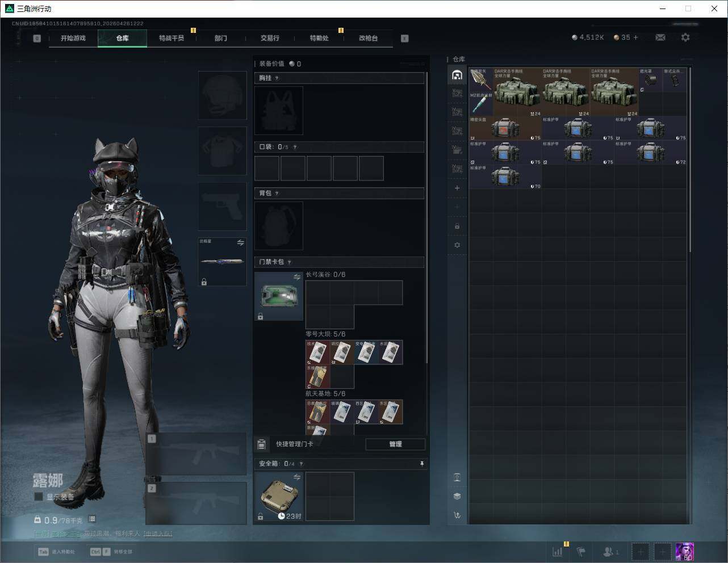Click the swap icon on the safe box
The image size is (728, 563).
297,477
